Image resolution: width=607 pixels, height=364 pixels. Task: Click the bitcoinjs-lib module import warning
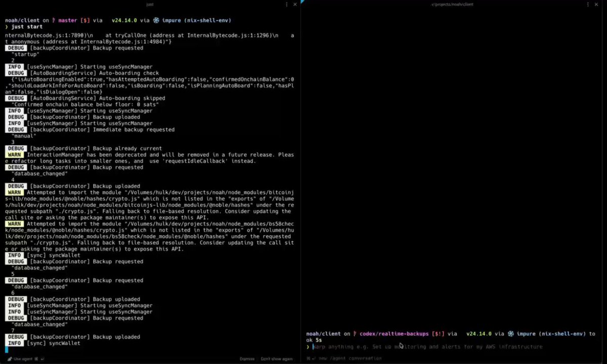(x=149, y=205)
